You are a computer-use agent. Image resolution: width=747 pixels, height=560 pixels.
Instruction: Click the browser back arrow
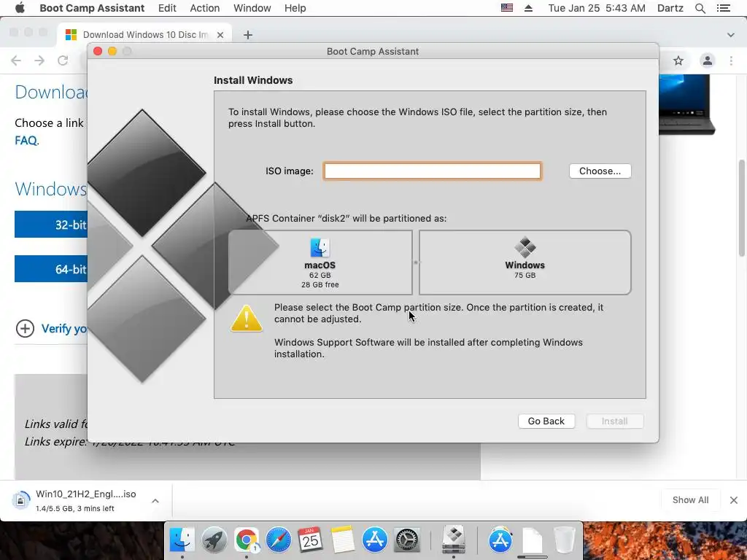click(16, 61)
